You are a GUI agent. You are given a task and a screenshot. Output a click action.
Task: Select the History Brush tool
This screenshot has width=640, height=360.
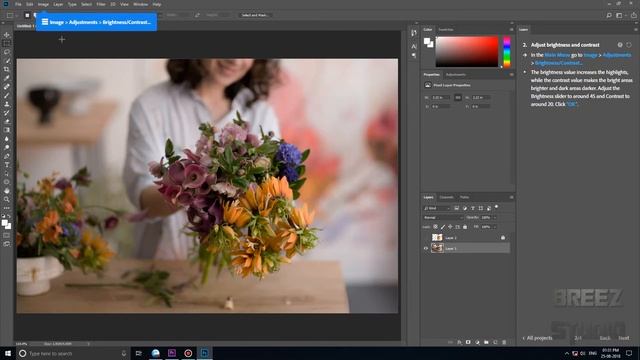[7, 113]
